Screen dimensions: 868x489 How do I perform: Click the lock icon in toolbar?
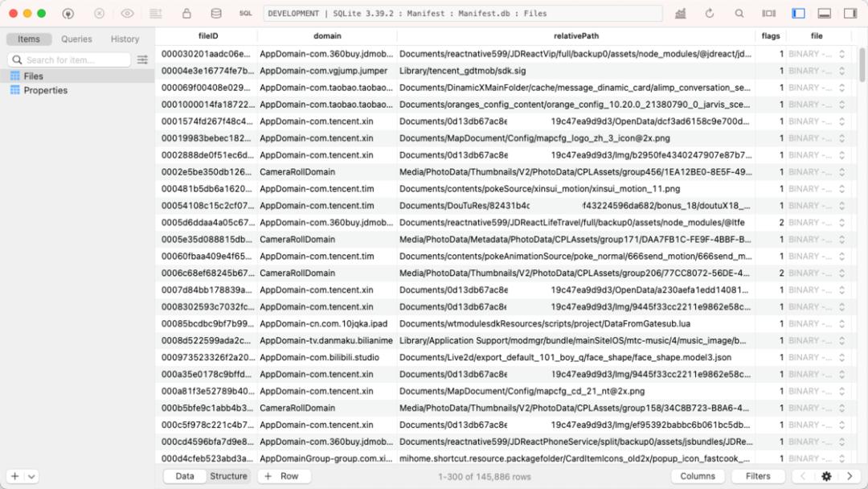pos(186,14)
